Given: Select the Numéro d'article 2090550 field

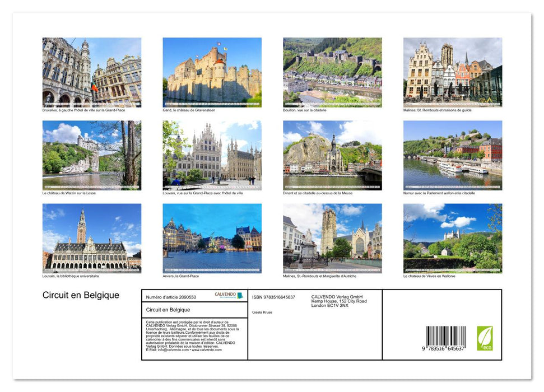Looking at the screenshot, I should point(171,296).
